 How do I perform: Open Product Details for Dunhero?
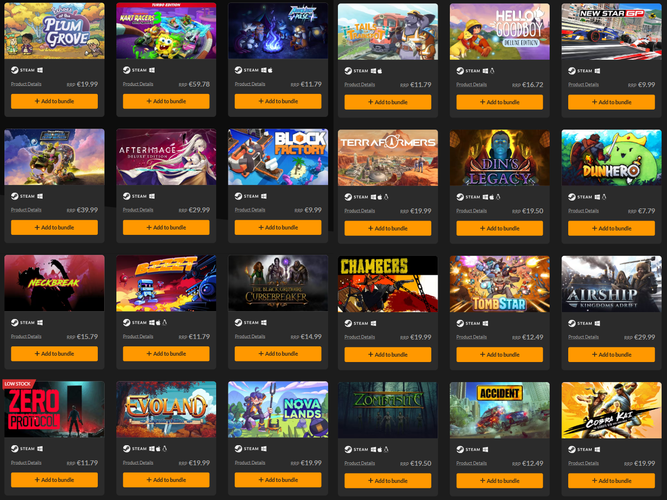coord(583,211)
